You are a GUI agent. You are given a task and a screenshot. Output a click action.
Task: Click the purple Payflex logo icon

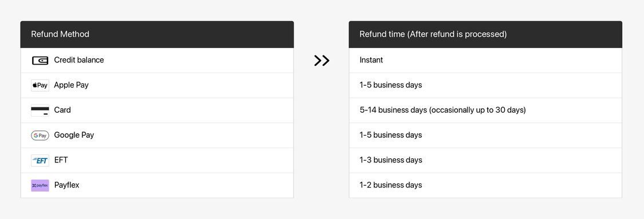tap(40, 185)
